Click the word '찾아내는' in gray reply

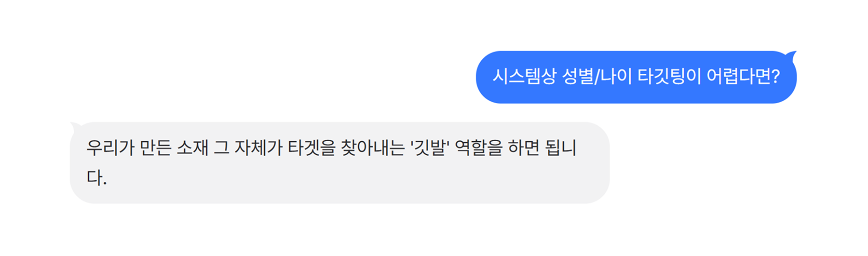(373, 148)
